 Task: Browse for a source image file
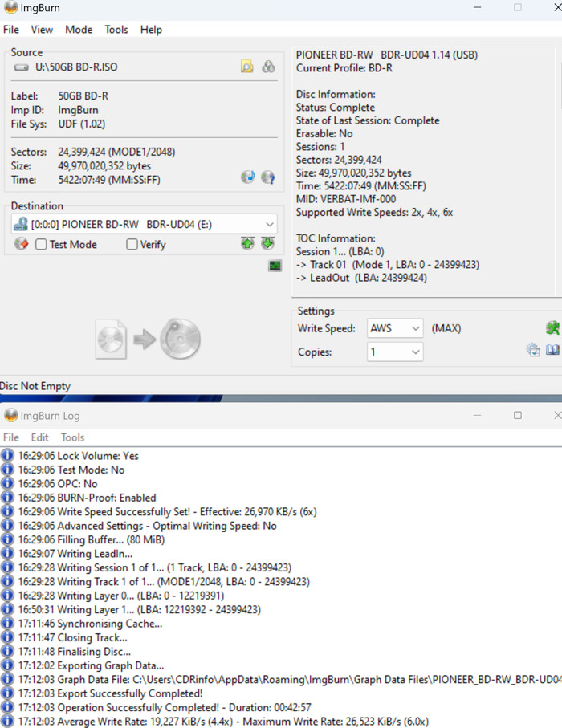(247, 67)
